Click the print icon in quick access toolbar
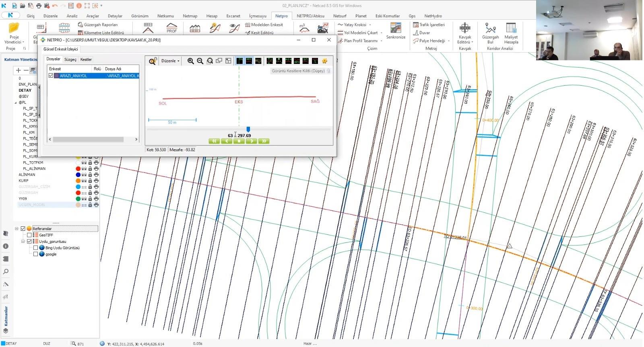Viewport: 644px width, 347px height. [39, 6]
